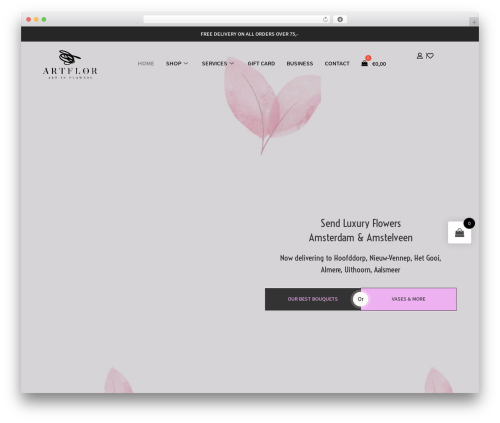Click the header shopping bag icon
Viewport: 500px width, 423px height.
[x=364, y=63]
